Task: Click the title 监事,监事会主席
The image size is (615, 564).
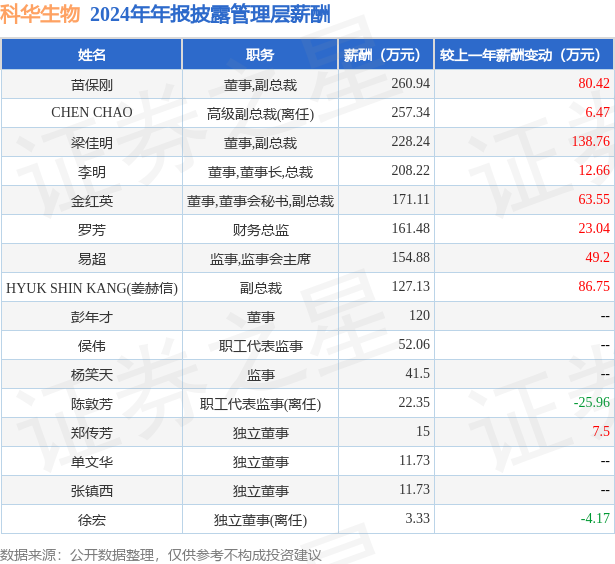Action: pyautogui.click(x=260, y=259)
